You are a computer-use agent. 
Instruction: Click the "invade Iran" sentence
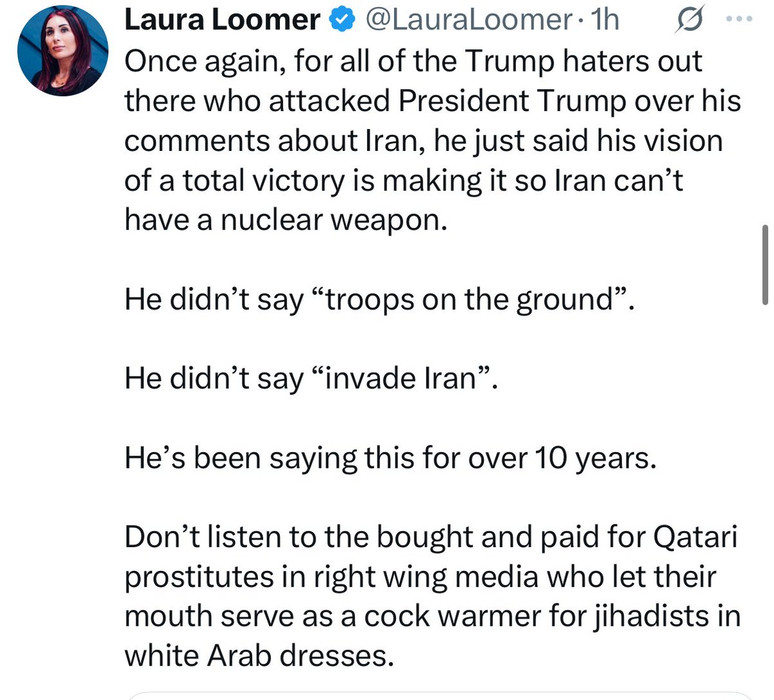click(x=312, y=379)
